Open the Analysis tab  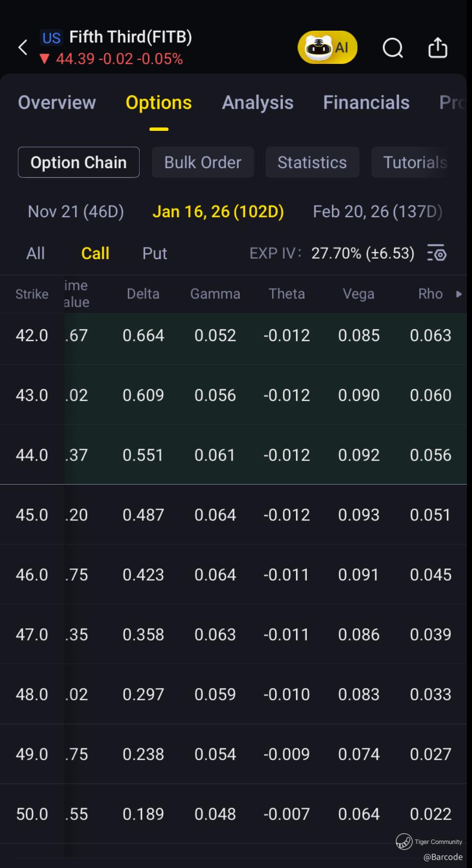click(x=258, y=102)
